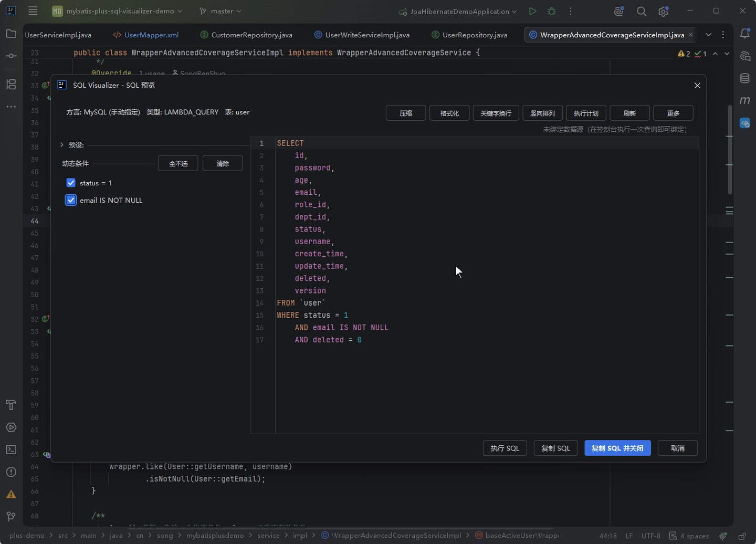Click the 44:18 cursor position indicator

coord(608,536)
